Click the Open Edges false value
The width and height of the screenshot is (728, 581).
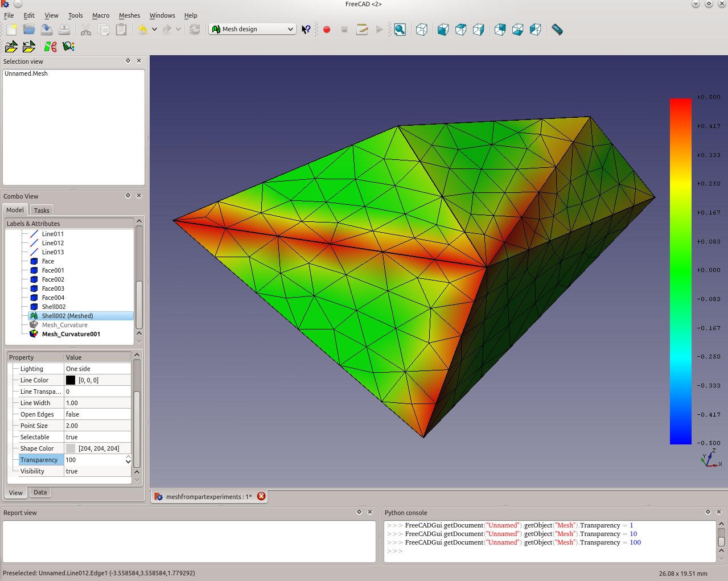coord(97,414)
